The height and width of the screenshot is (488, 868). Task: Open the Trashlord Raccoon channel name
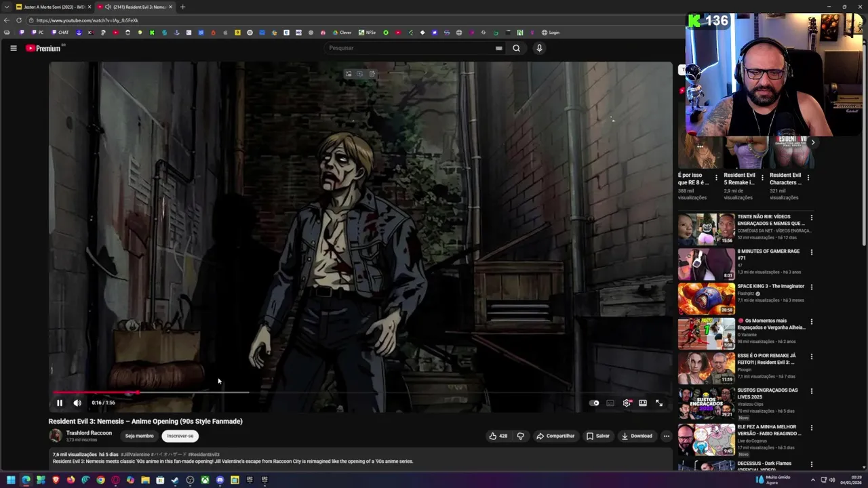click(89, 433)
